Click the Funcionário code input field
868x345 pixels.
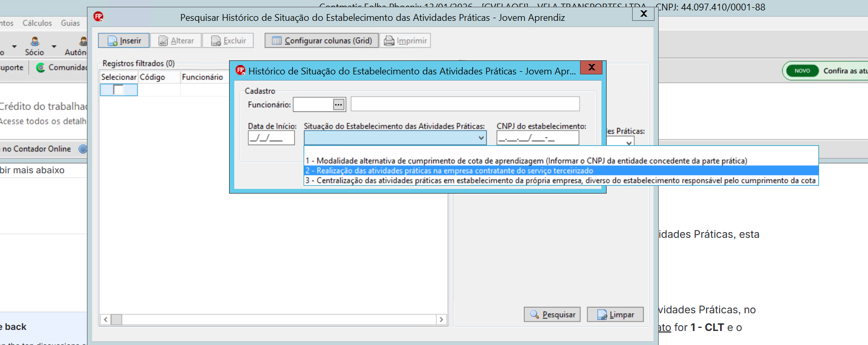(x=313, y=105)
